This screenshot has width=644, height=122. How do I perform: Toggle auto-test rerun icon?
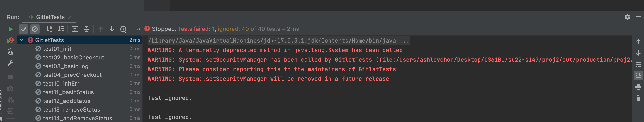10,52
